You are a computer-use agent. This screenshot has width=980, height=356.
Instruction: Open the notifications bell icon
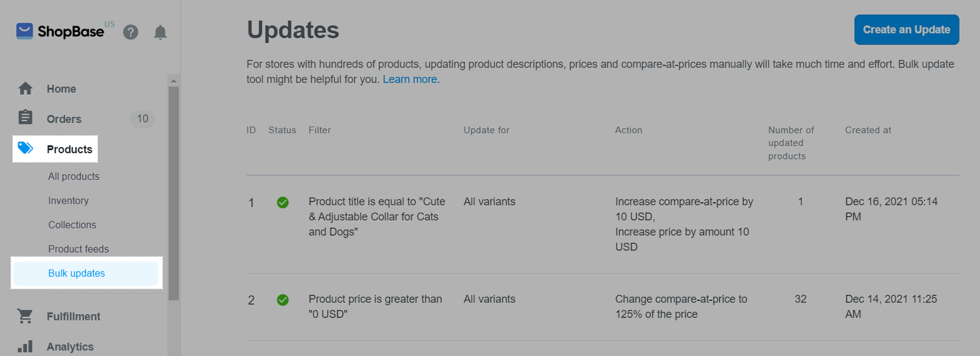[x=160, y=32]
